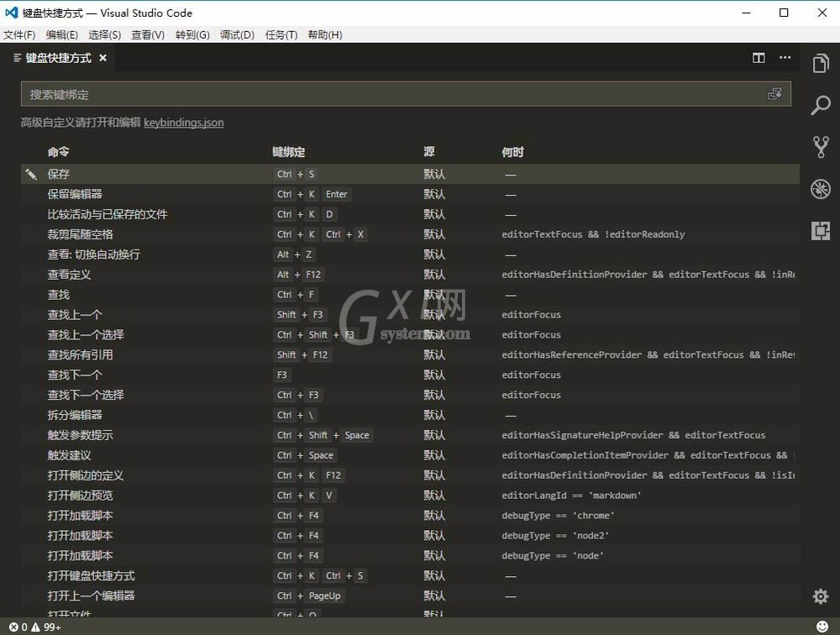
Task: Close the 键盘快捷方式 tab
Action: pyautogui.click(x=102, y=57)
